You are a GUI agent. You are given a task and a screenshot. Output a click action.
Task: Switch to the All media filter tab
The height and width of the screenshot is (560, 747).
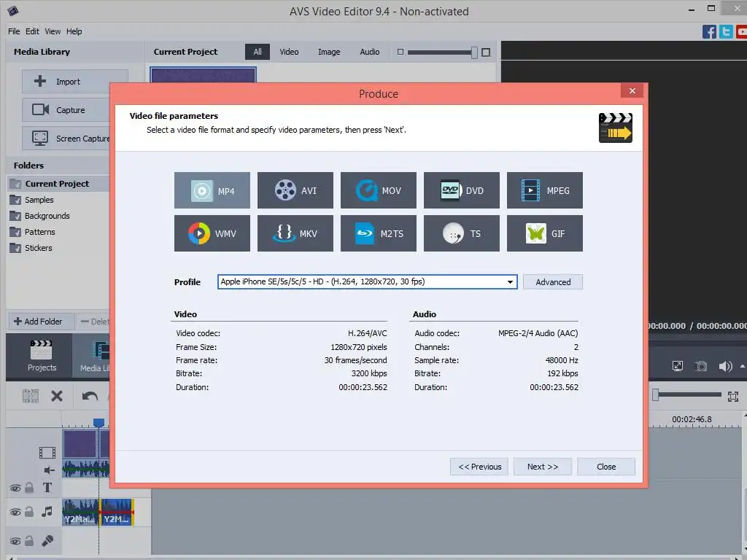click(258, 52)
